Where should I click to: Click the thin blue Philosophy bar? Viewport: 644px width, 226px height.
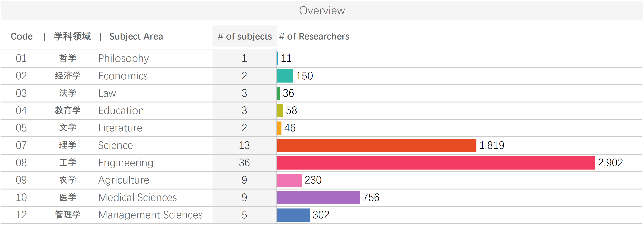click(278, 59)
